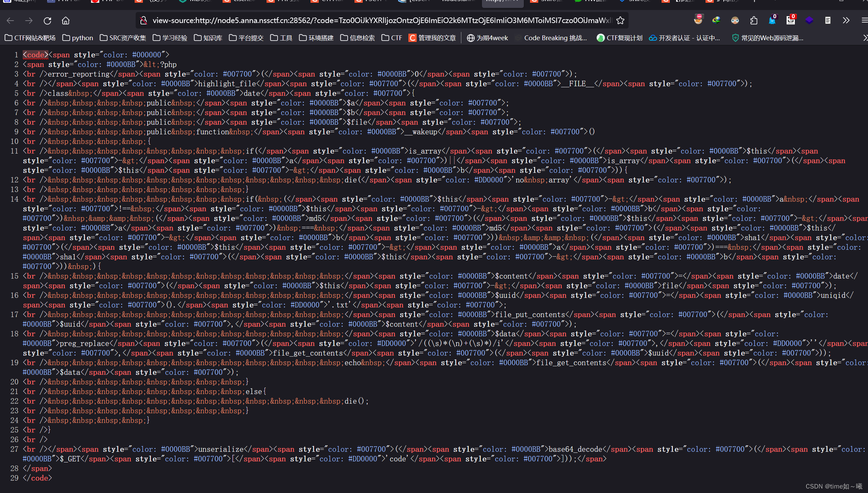
Task: Show more bookmarks overflow chevron
Action: coord(865,38)
